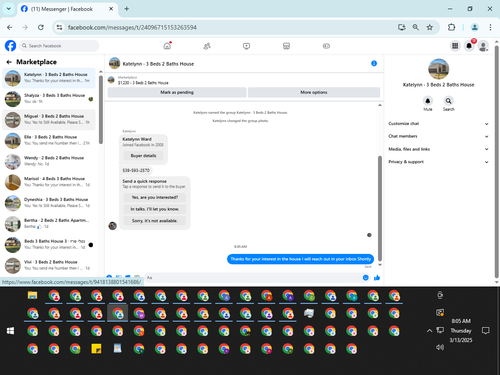The image size is (500, 375).
Task: Open Miguel 3 Beds 2 Baths House chat
Action: [x=49, y=119]
